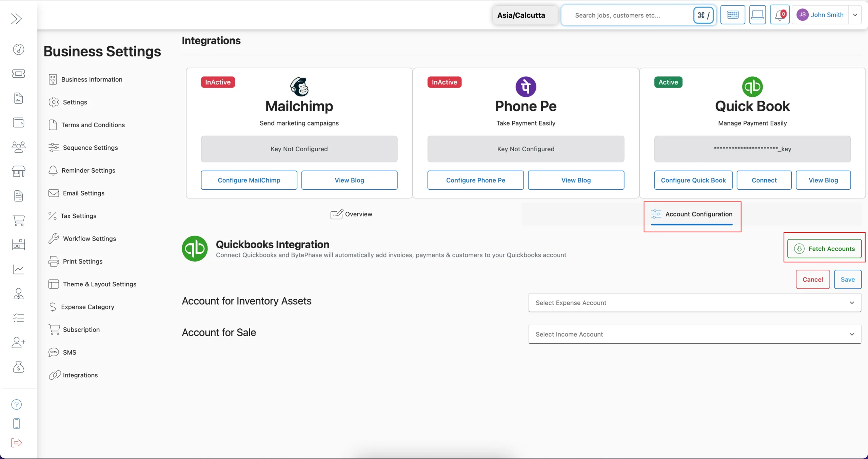Viewport: 868px width, 459px height.
Task: Click the Save button
Action: point(847,279)
